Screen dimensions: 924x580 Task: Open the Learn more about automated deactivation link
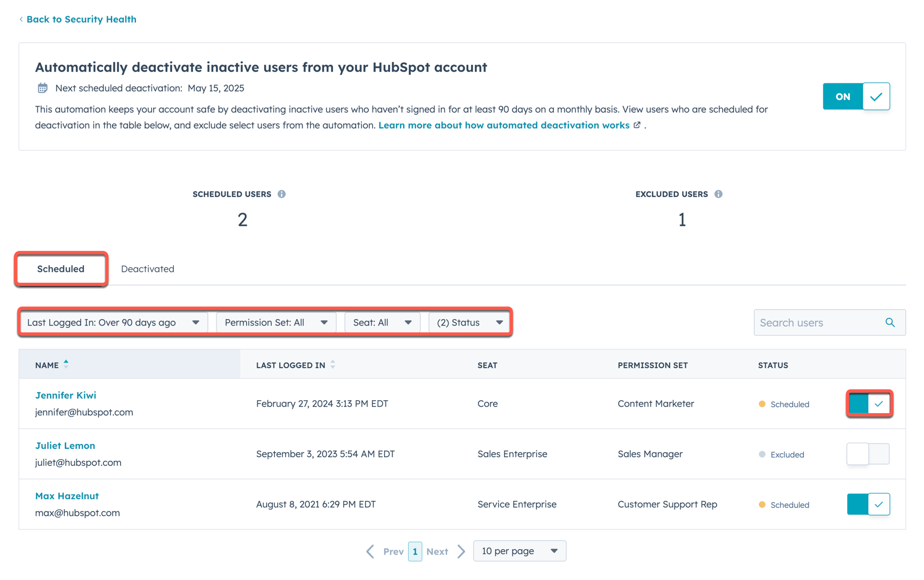click(x=504, y=125)
